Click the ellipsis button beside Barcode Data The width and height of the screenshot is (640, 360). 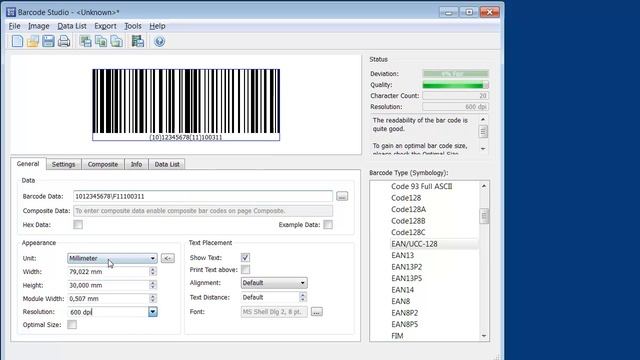point(342,196)
